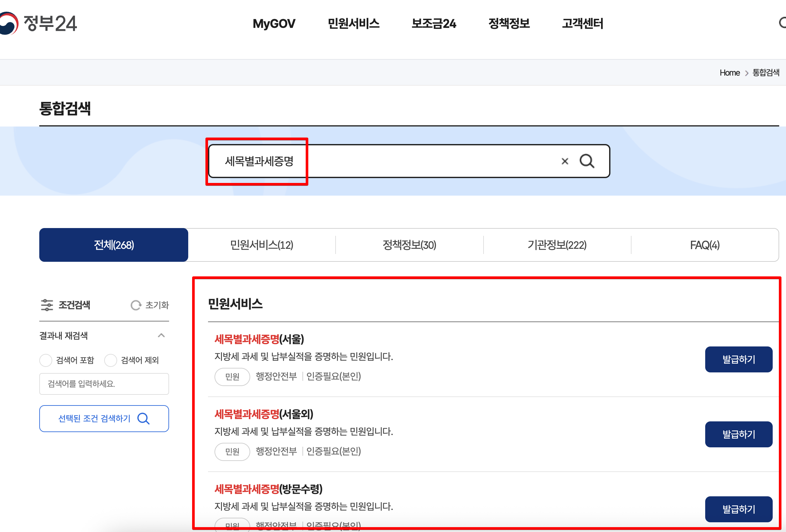This screenshot has height=532, width=786.
Task: Run search via the magnifier in the search bar
Action: [587, 161]
